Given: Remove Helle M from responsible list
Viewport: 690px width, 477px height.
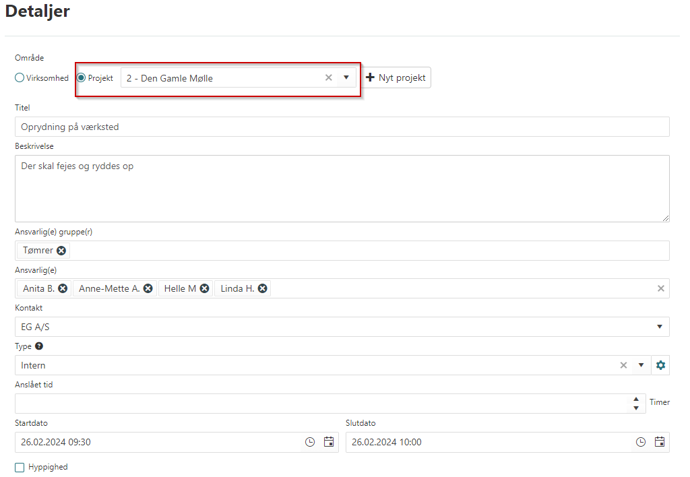Looking at the screenshot, I should point(204,288).
